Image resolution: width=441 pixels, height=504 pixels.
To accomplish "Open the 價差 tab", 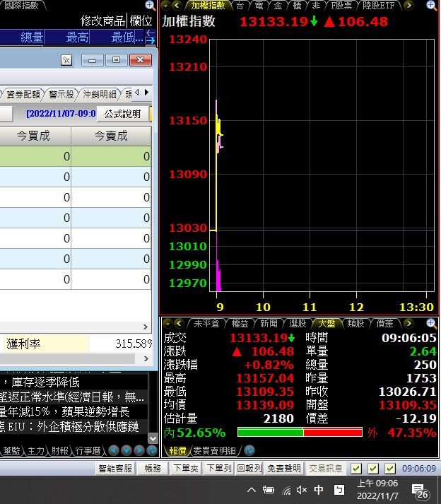I will (x=384, y=323).
